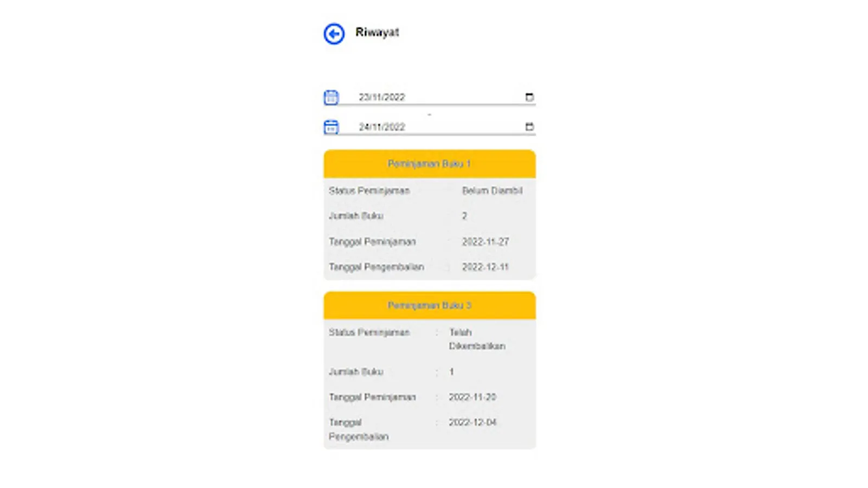This screenshot has width=868, height=488.
Task: Click the loan date 2022-11-27
Action: [486, 241]
